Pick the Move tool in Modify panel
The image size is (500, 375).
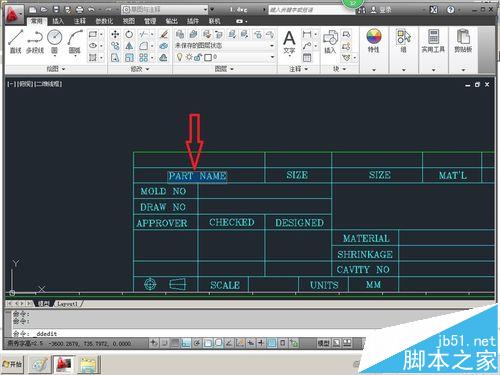click(115, 34)
